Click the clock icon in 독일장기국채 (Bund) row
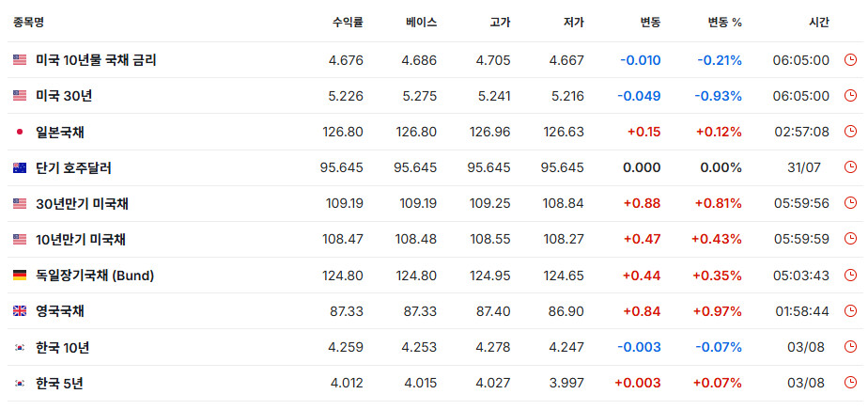This screenshot has height=410, width=868. pyautogui.click(x=850, y=276)
